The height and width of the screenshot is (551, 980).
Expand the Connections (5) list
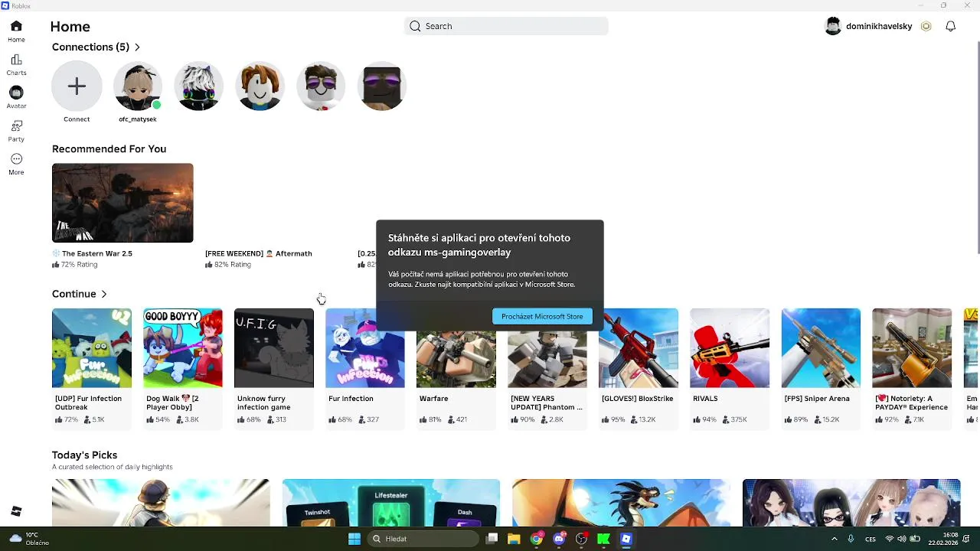(x=96, y=47)
